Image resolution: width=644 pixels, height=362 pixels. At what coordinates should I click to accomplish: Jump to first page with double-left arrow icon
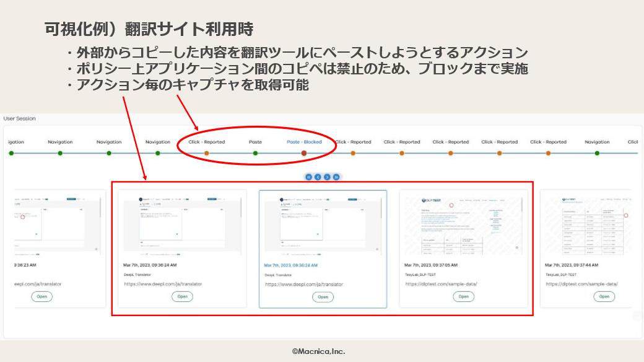point(308,177)
